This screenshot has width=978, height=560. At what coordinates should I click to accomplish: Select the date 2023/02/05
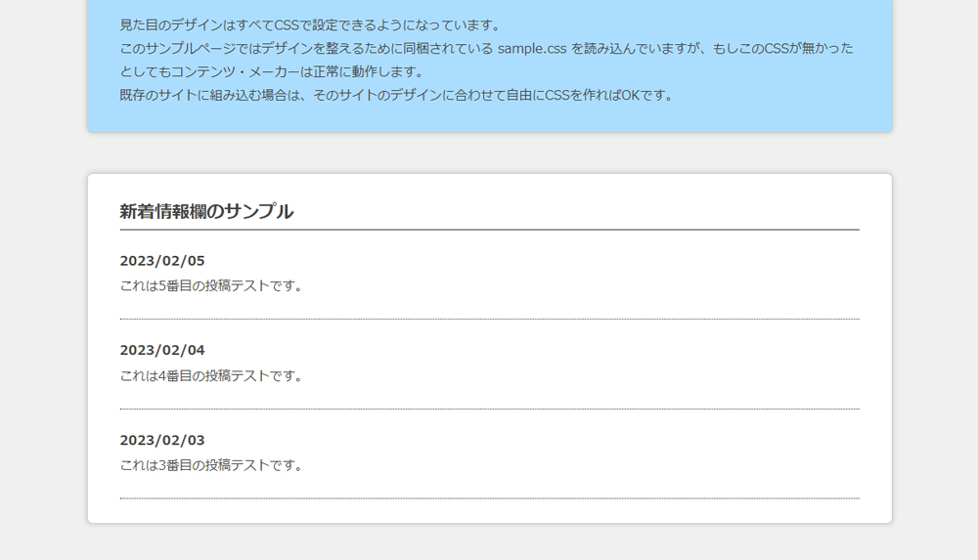tap(162, 261)
